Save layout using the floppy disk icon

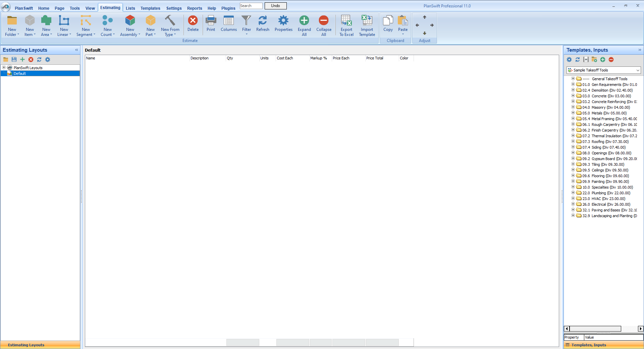coord(14,59)
